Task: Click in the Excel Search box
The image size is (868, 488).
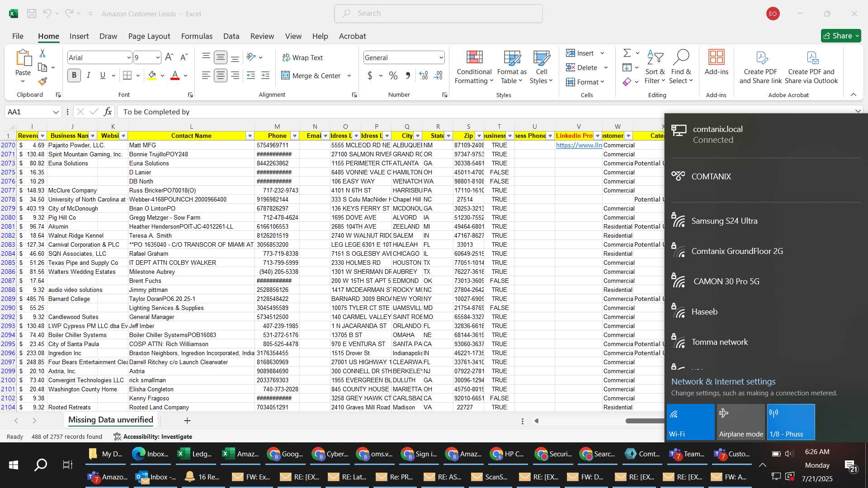Action: pyautogui.click(x=439, y=14)
